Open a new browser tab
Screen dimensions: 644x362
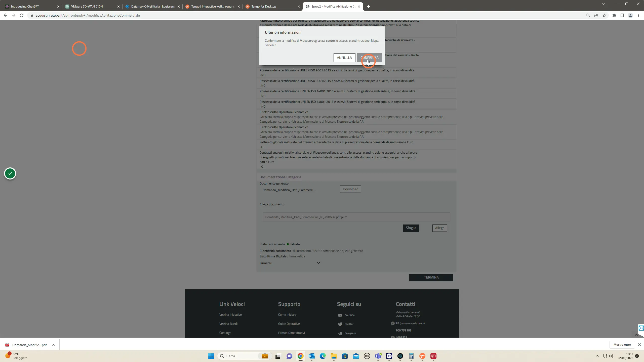click(x=369, y=7)
